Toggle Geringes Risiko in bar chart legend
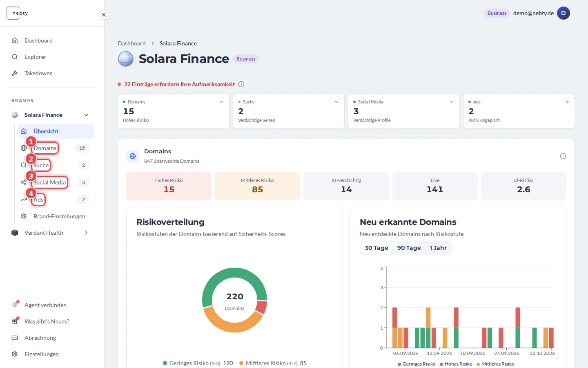Image resolution: width=588 pixels, height=368 pixels. click(416, 364)
